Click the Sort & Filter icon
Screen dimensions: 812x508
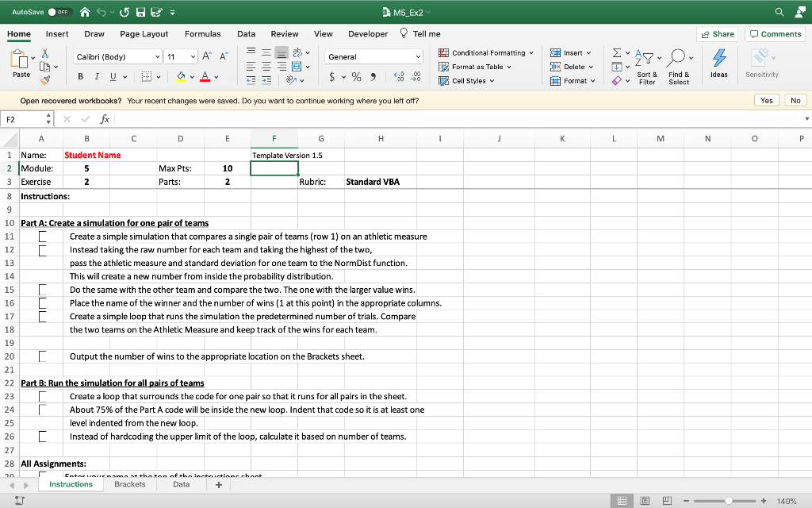(x=647, y=59)
